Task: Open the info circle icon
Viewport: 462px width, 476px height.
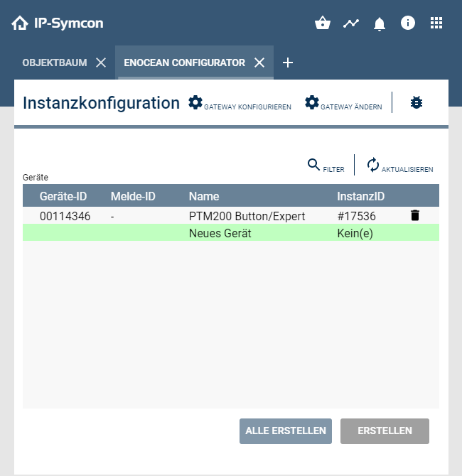Action: tap(408, 23)
